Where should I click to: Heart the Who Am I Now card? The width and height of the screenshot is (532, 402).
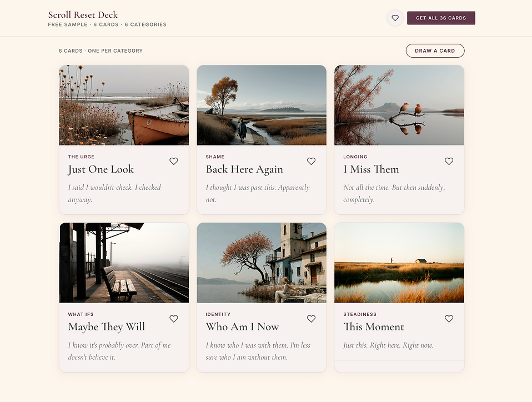point(311,319)
